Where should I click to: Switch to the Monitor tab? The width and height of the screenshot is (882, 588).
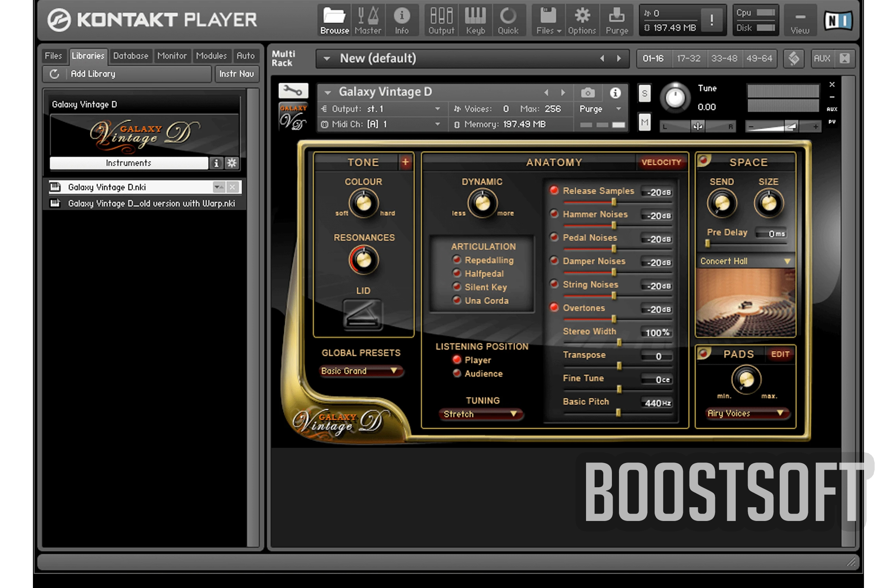coord(172,56)
